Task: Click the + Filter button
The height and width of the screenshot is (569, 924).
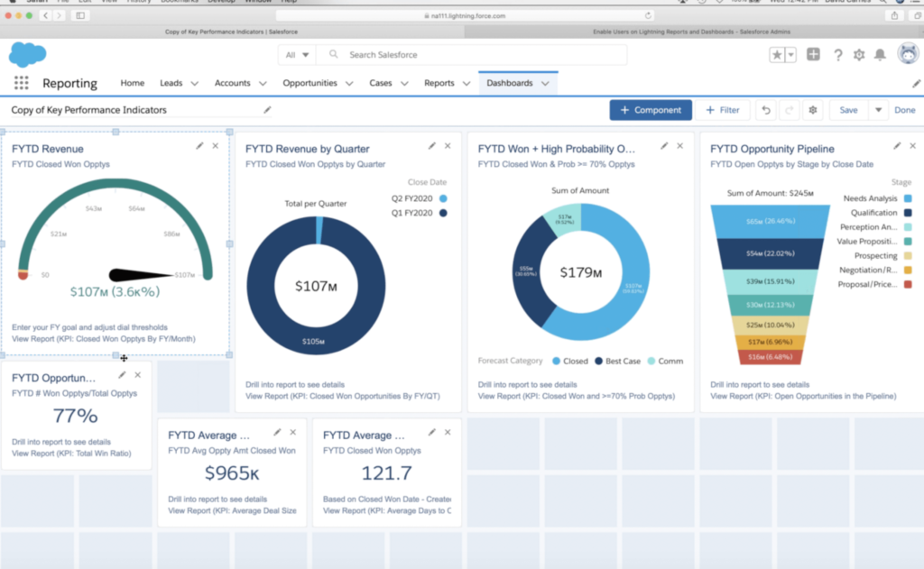Action: 723,110
